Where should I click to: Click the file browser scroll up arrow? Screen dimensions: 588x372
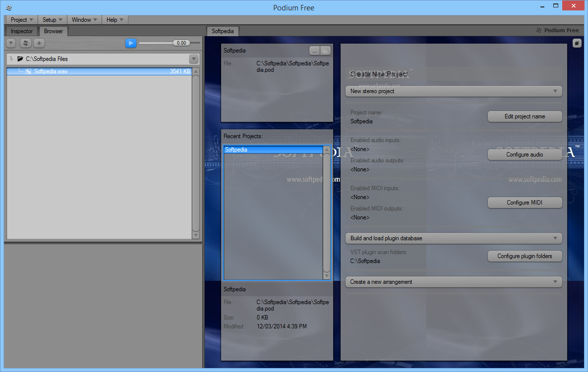pos(196,71)
